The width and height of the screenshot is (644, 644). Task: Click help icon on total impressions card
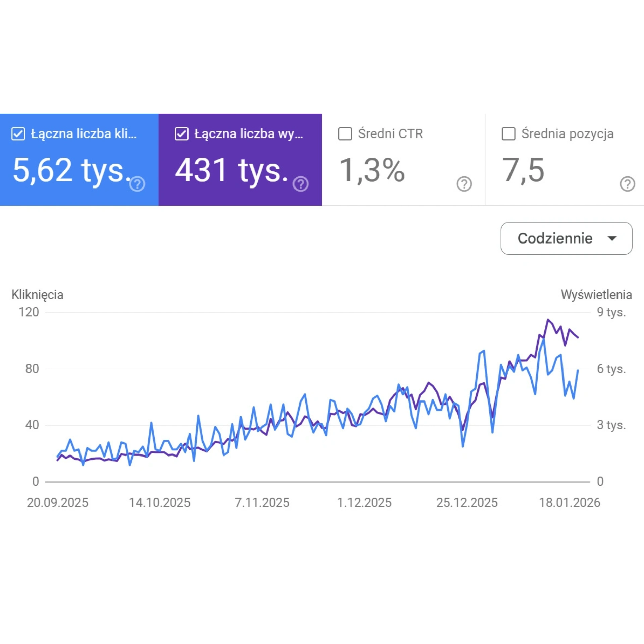[x=301, y=184]
